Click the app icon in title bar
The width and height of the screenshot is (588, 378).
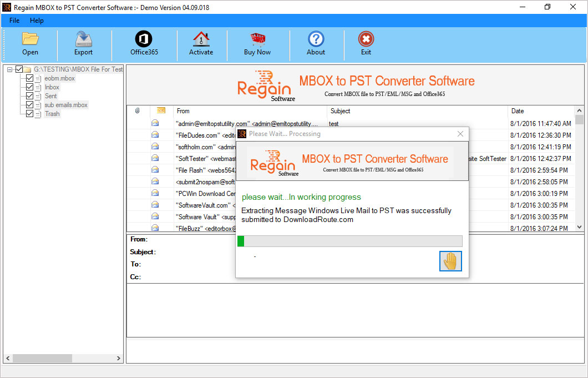tap(7, 7)
